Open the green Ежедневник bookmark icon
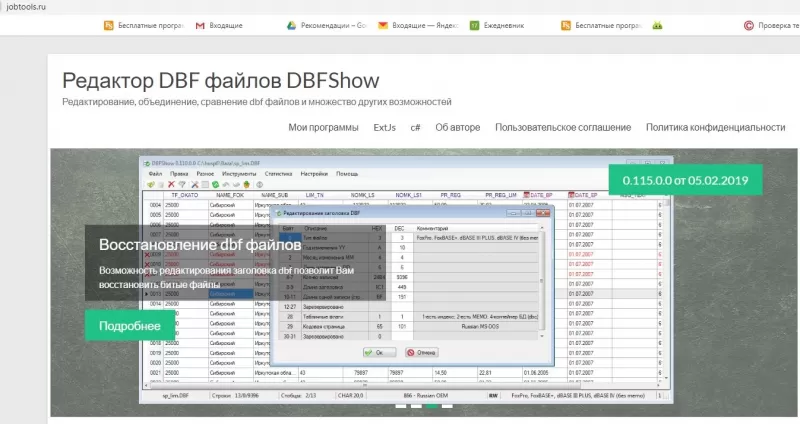Screen dimensions: 800x424 pos(474,26)
